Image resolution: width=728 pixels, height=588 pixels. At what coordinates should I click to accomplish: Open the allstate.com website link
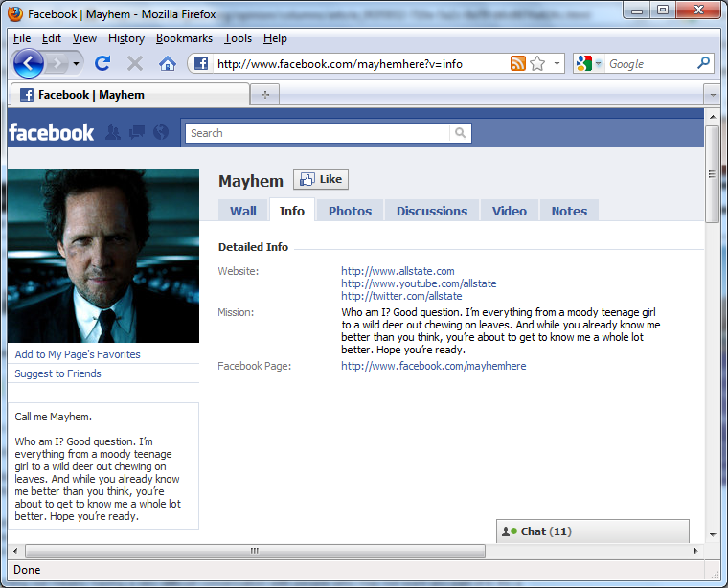(398, 271)
